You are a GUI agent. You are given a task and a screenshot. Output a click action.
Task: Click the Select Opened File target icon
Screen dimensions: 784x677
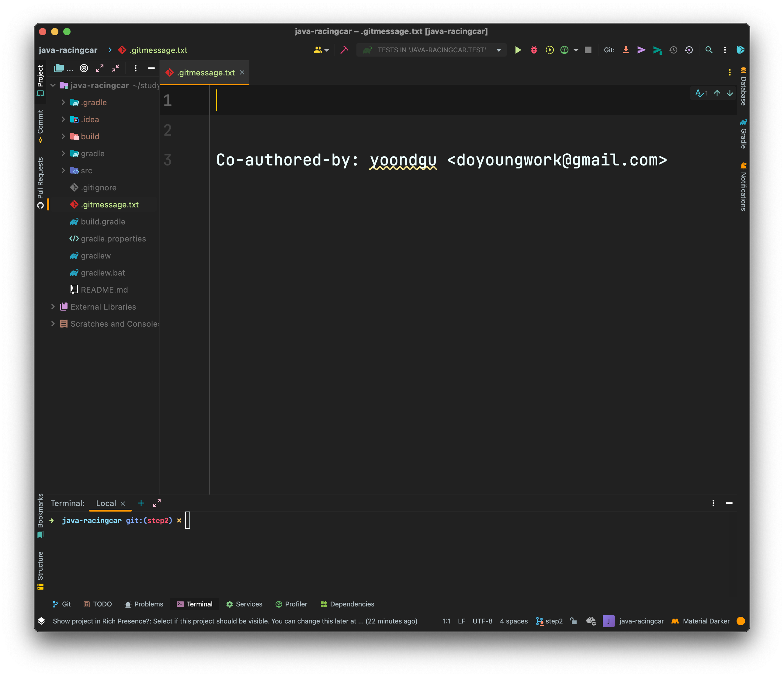point(84,68)
